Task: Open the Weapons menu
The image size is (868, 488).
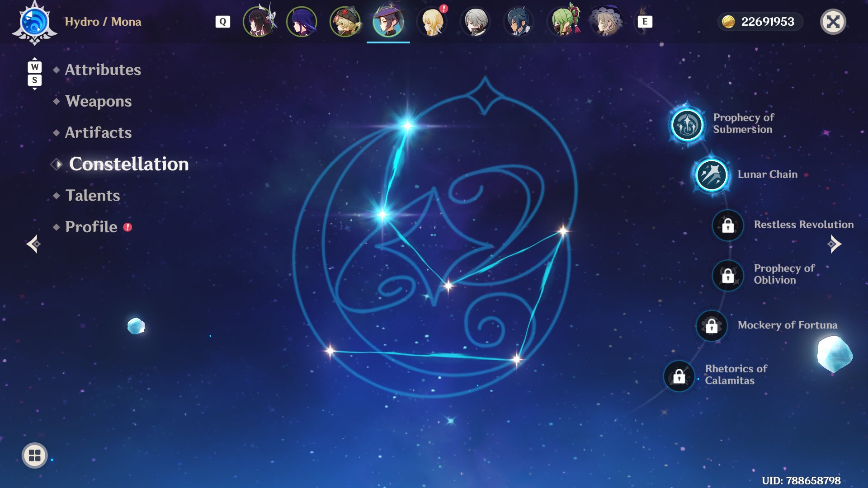Action: [99, 101]
